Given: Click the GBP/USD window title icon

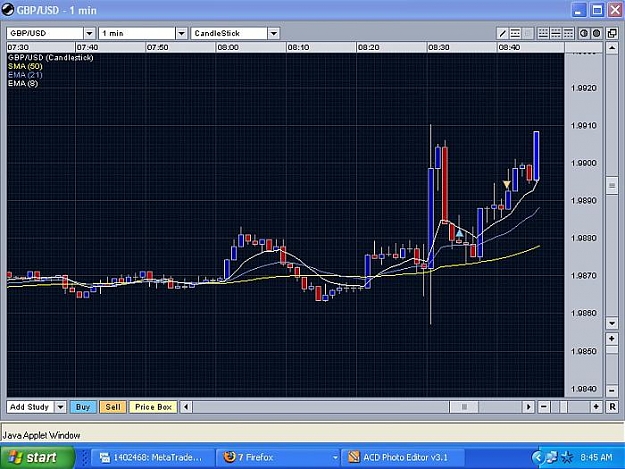Looking at the screenshot, I should pos(8,10).
